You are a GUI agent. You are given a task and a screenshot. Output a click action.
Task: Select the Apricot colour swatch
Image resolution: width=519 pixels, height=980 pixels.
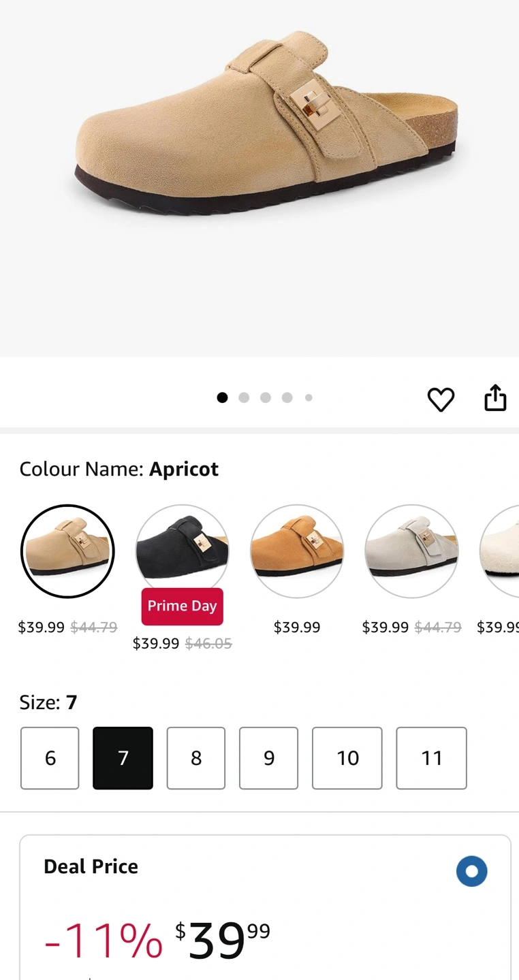coord(67,551)
